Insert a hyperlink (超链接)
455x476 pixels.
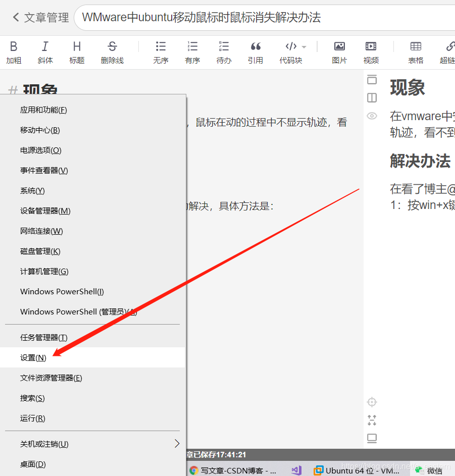pyautogui.click(x=448, y=52)
